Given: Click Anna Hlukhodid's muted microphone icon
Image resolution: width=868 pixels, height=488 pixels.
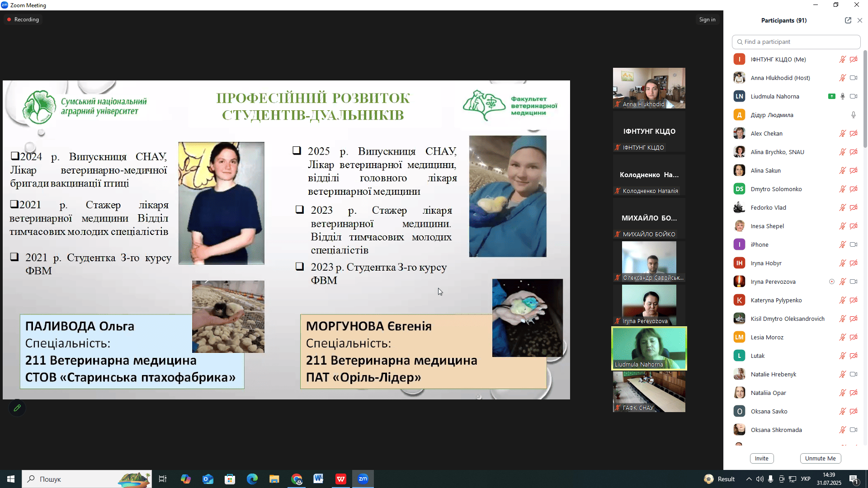Looking at the screenshot, I should click(x=843, y=78).
